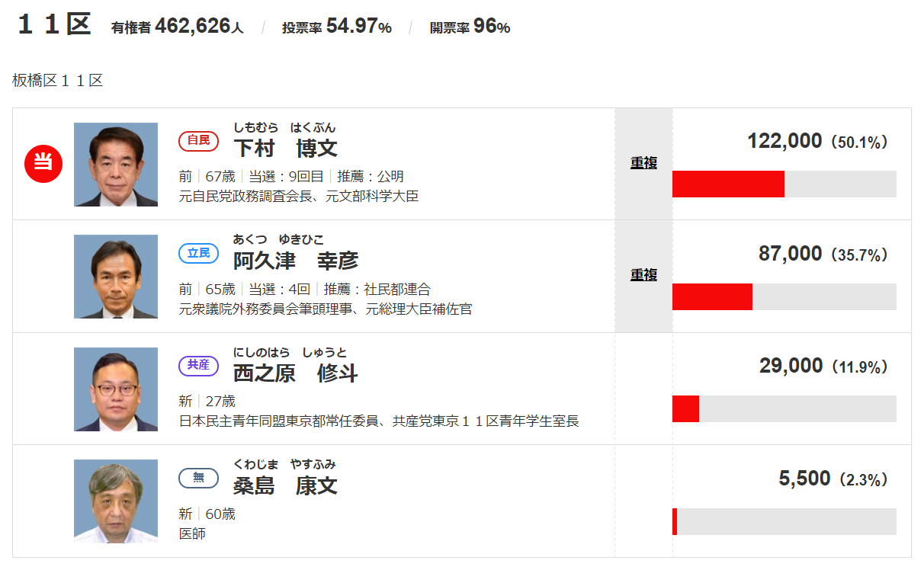Select candidate name 西之原 修斗

coord(295,373)
